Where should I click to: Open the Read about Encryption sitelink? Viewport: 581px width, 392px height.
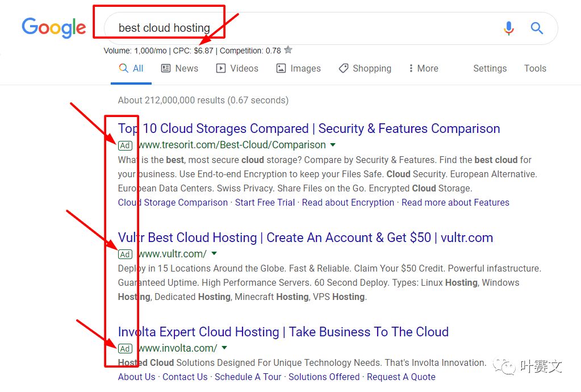point(348,203)
